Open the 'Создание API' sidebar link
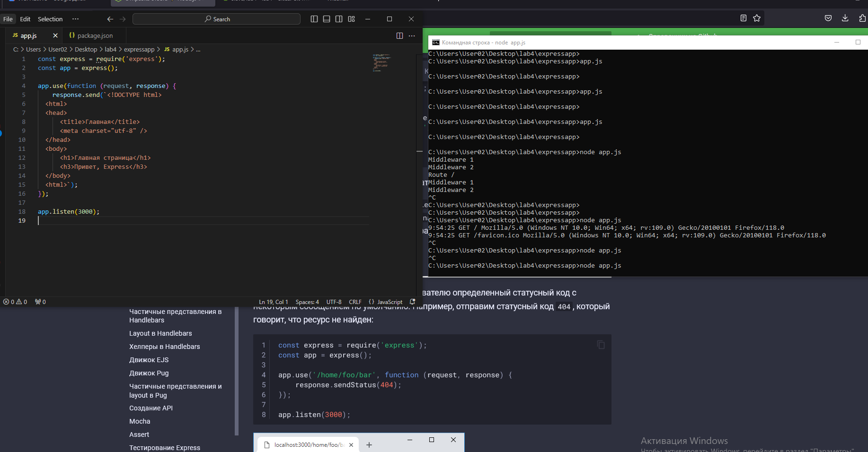 [151, 408]
